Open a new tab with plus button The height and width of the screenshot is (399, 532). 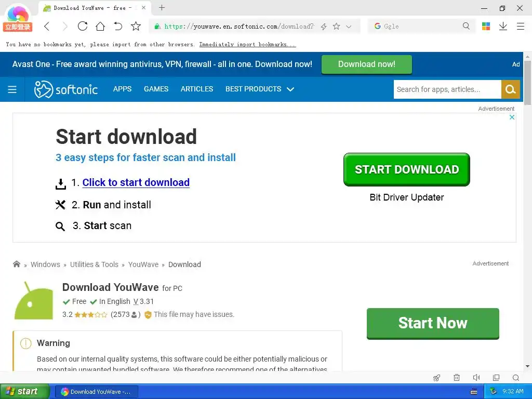coord(162,7)
